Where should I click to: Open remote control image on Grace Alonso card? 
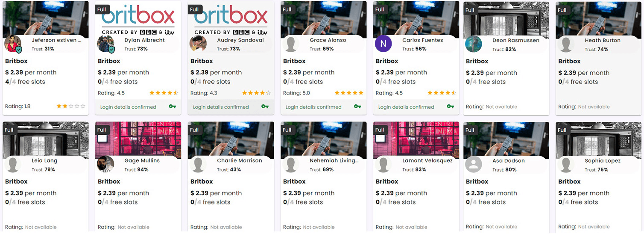(323, 20)
